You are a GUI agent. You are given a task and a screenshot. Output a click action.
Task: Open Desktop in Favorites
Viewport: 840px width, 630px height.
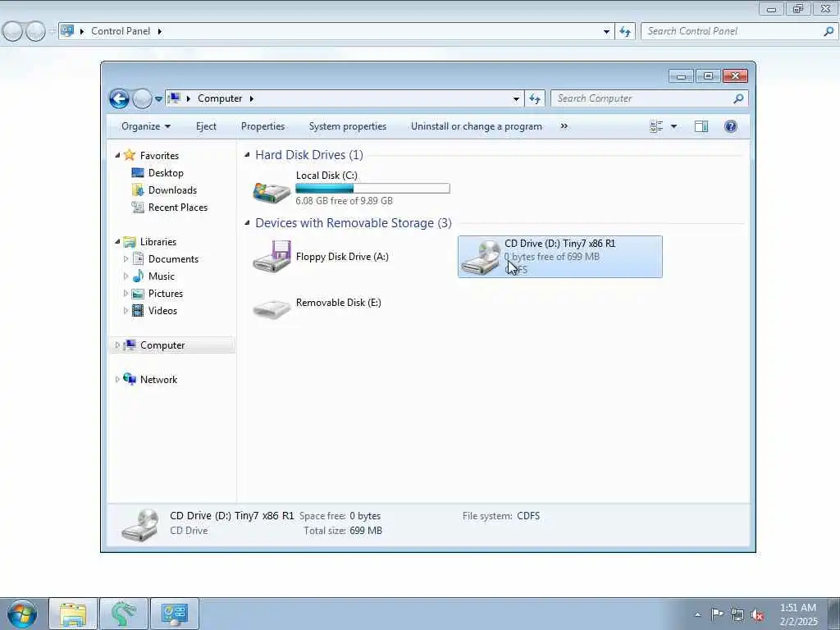(166, 173)
